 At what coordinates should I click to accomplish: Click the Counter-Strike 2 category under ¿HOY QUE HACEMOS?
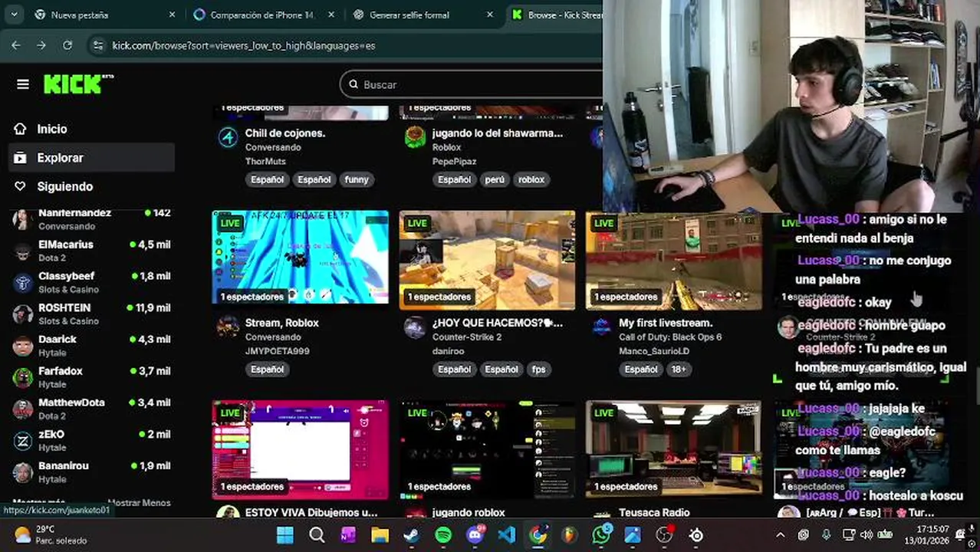(467, 337)
